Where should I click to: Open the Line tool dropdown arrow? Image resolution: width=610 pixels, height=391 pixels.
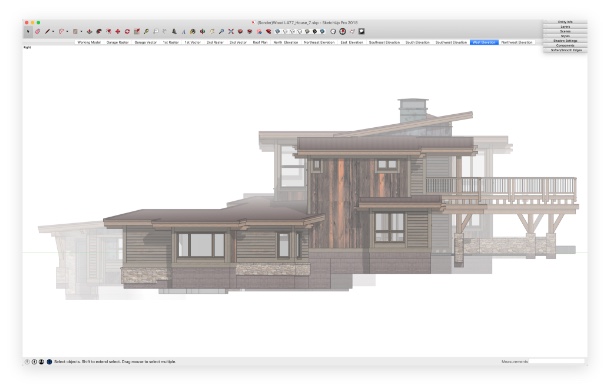[x=53, y=32]
